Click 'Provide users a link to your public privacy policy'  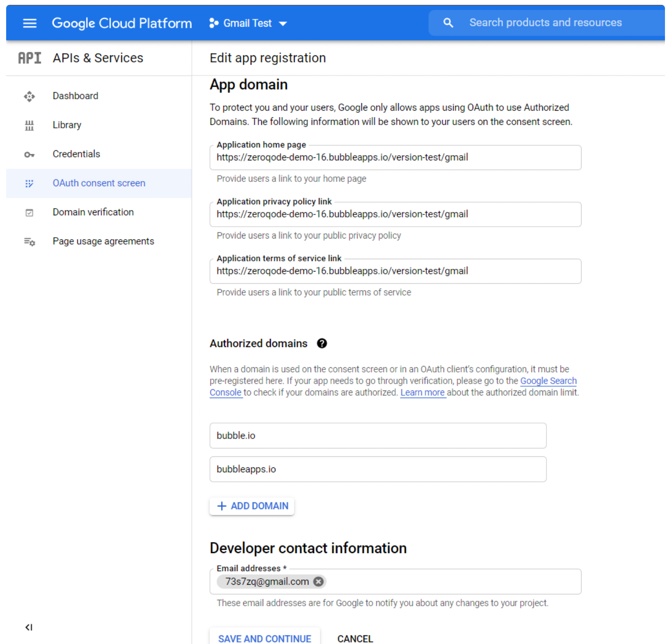[x=309, y=235]
